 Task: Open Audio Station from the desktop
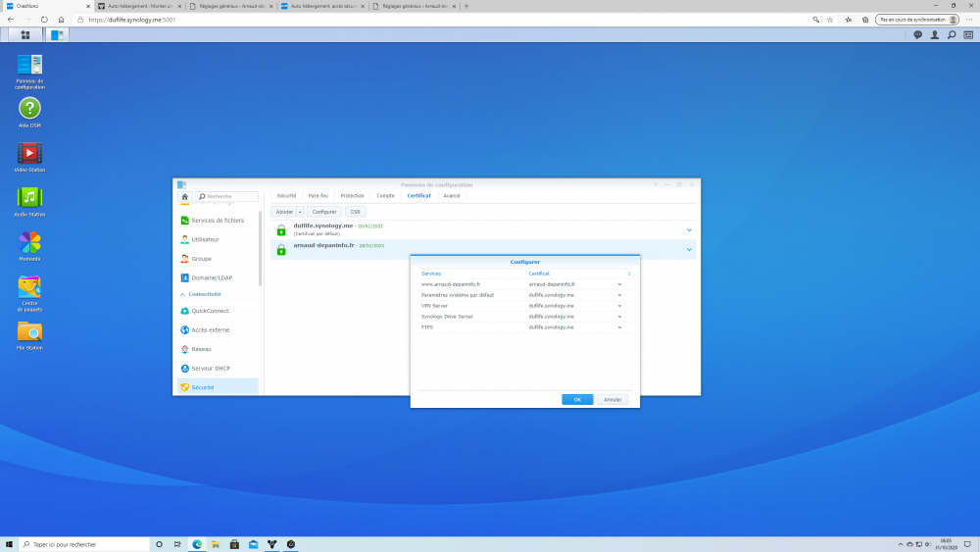point(29,197)
